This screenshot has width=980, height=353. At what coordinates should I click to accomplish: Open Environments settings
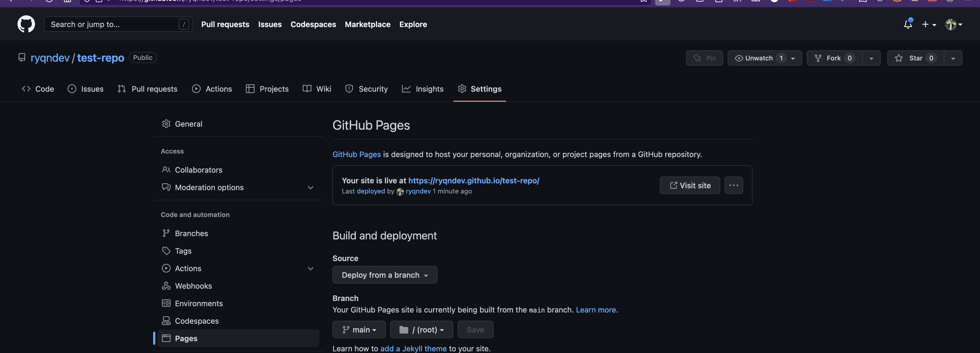coord(238,303)
